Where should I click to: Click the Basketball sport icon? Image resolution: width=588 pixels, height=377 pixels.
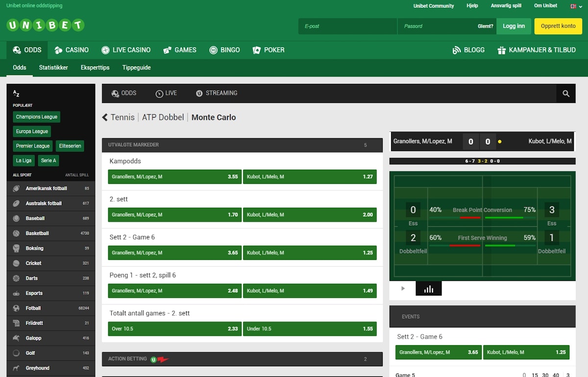(x=16, y=233)
